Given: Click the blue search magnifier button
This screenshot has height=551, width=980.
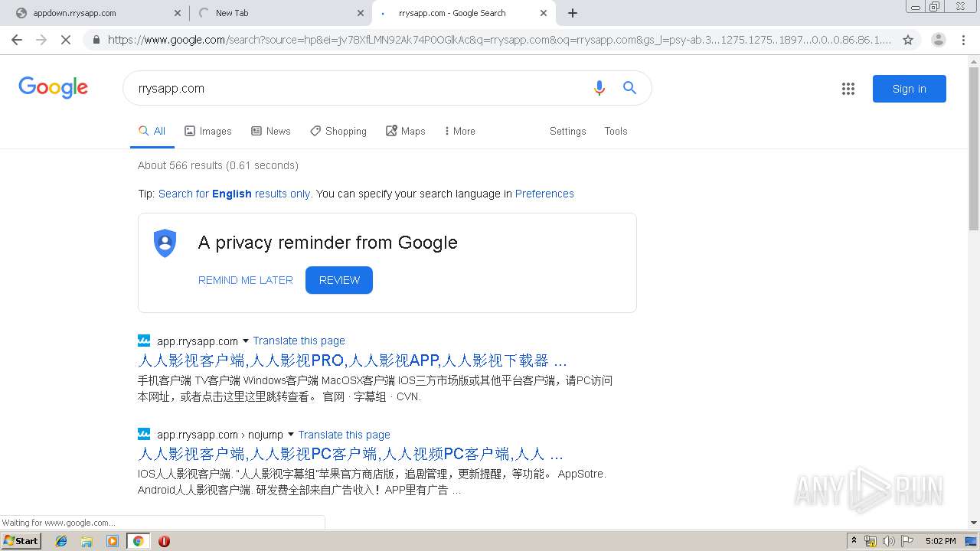Looking at the screenshot, I should tap(629, 88).
